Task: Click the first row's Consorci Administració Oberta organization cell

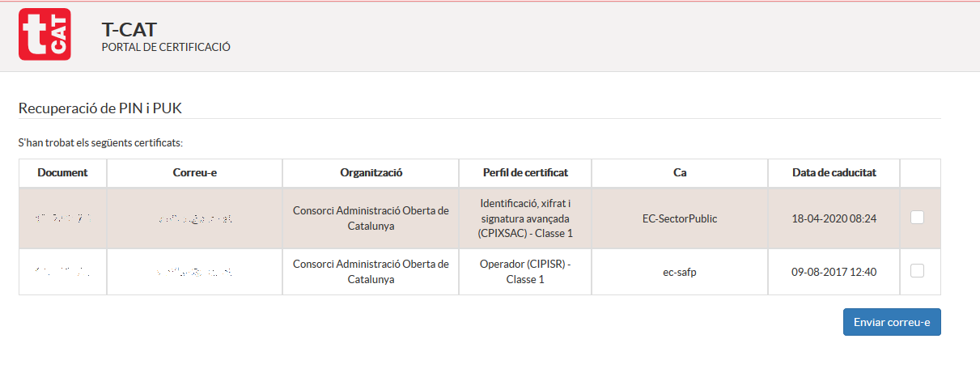Action: point(371,218)
